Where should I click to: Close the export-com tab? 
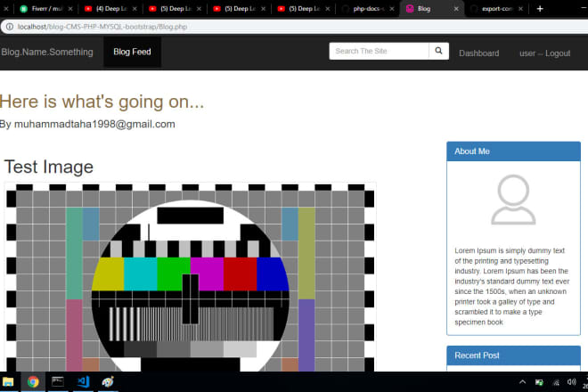tap(520, 9)
